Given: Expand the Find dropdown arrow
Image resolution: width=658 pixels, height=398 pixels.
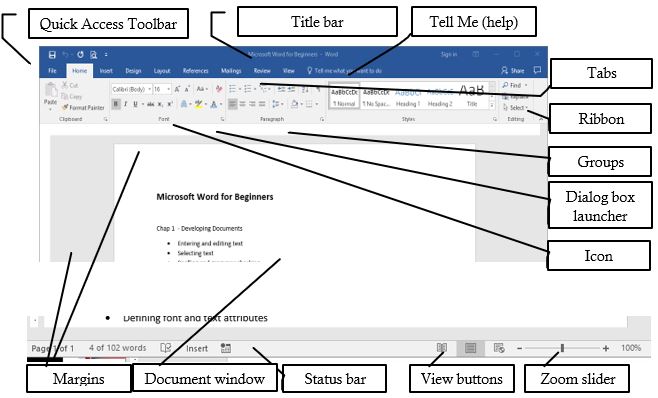Looking at the screenshot, I should point(526,85).
